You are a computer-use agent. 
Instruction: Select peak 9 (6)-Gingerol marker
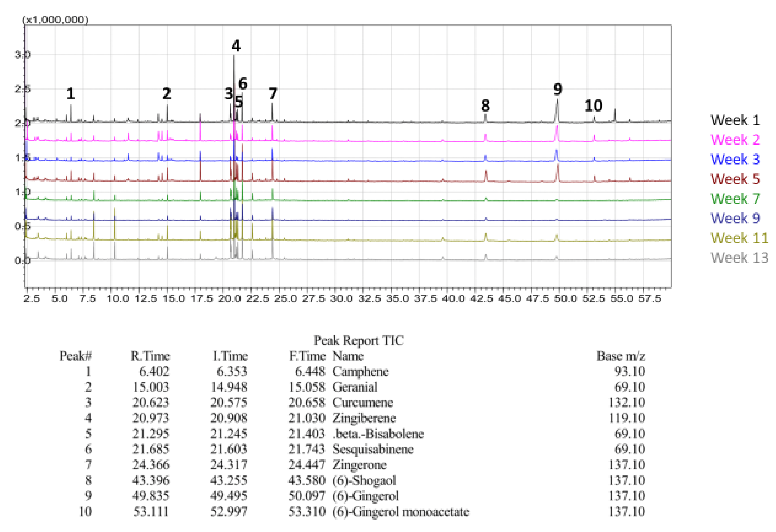(557, 90)
